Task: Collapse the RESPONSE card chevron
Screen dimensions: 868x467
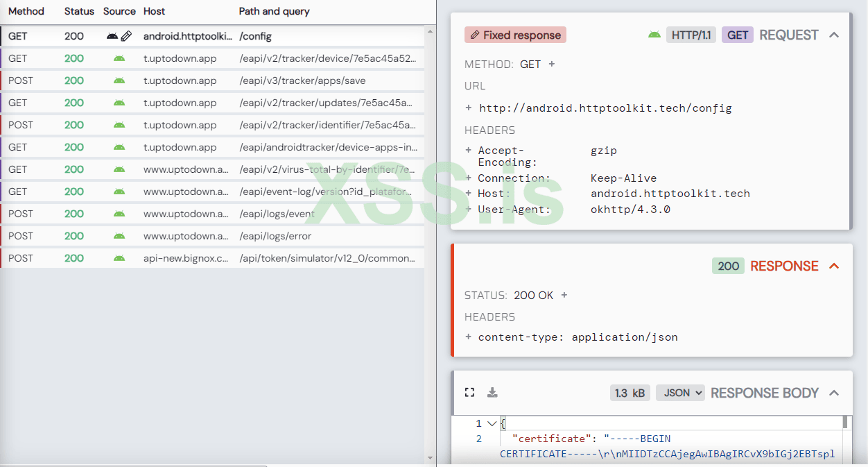Action: tap(834, 266)
